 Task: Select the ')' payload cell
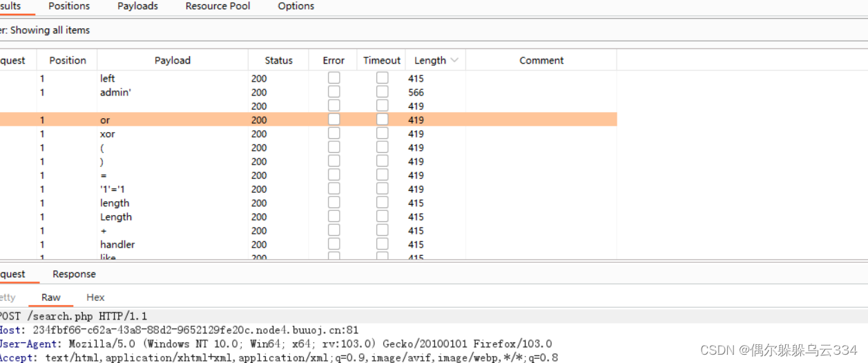click(173, 161)
